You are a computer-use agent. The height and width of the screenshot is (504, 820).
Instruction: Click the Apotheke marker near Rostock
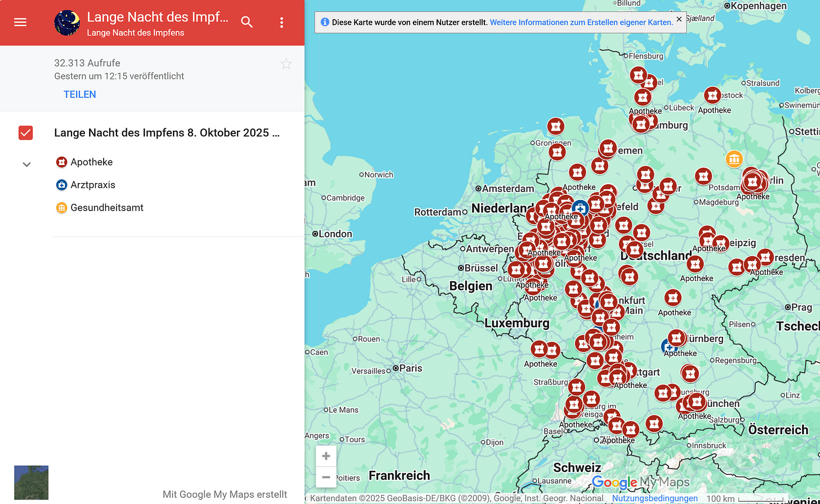click(712, 95)
